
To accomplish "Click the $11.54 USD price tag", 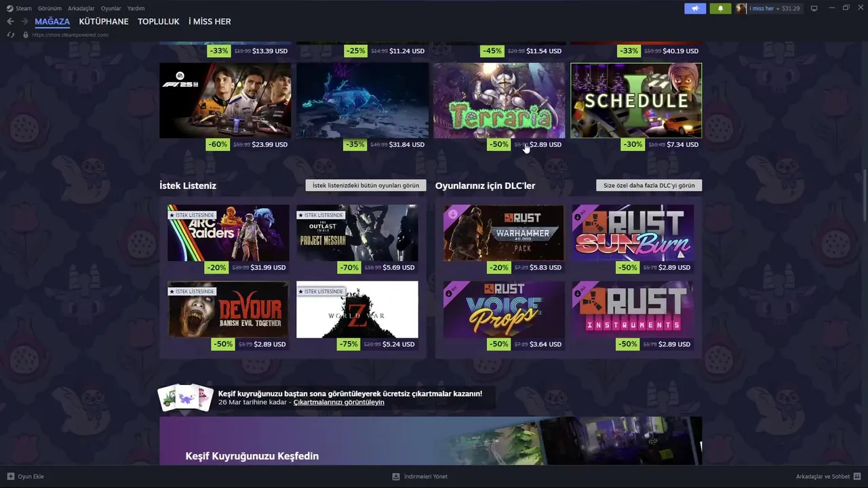I will click(x=544, y=51).
